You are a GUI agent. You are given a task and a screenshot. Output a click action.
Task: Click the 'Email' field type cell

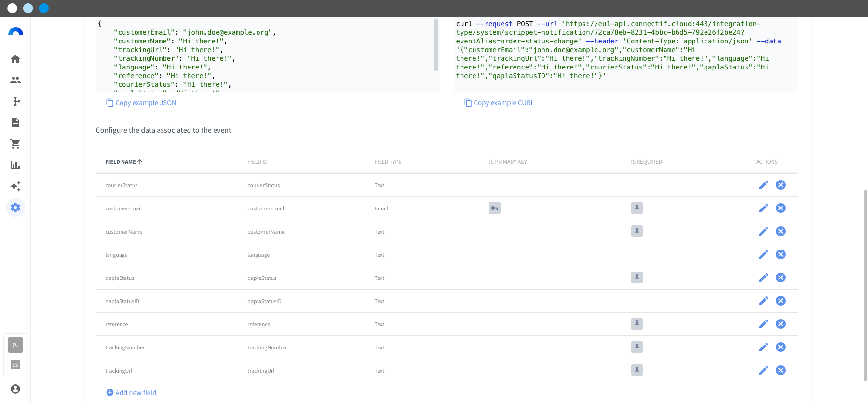pyautogui.click(x=381, y=208)
